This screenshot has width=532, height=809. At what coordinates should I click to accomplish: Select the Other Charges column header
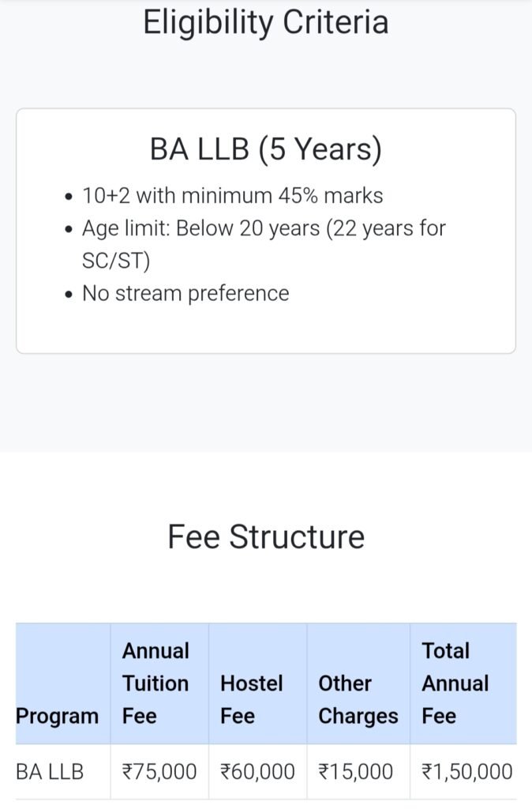(358, 700)
